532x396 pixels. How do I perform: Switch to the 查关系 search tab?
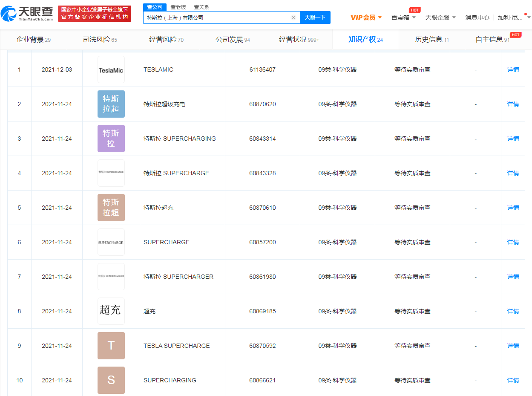pos(201,7)
